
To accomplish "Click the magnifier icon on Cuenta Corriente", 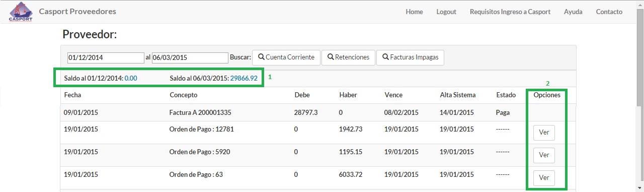I will click(261, 57).
